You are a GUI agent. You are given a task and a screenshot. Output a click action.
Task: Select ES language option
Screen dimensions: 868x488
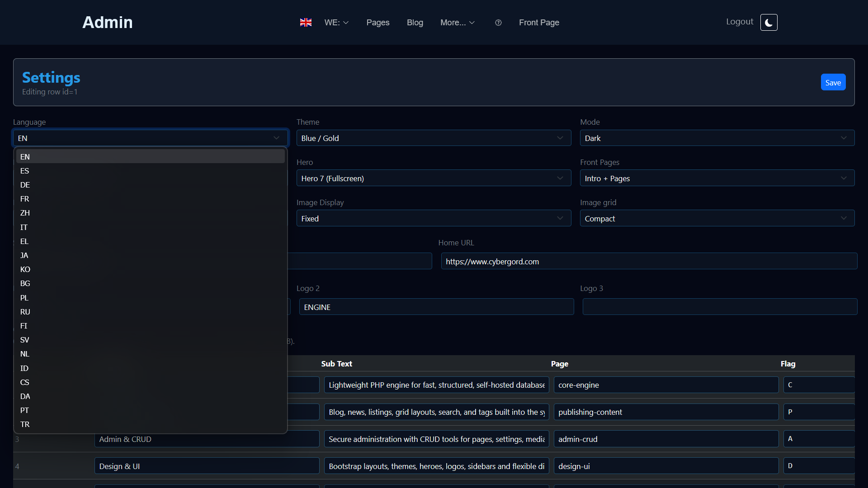point(151,171)
